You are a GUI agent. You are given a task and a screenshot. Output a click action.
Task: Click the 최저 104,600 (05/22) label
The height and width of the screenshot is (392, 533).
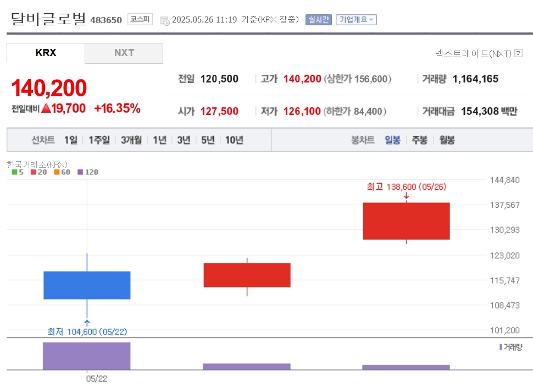pyautogui.click(x=87, y=332)
